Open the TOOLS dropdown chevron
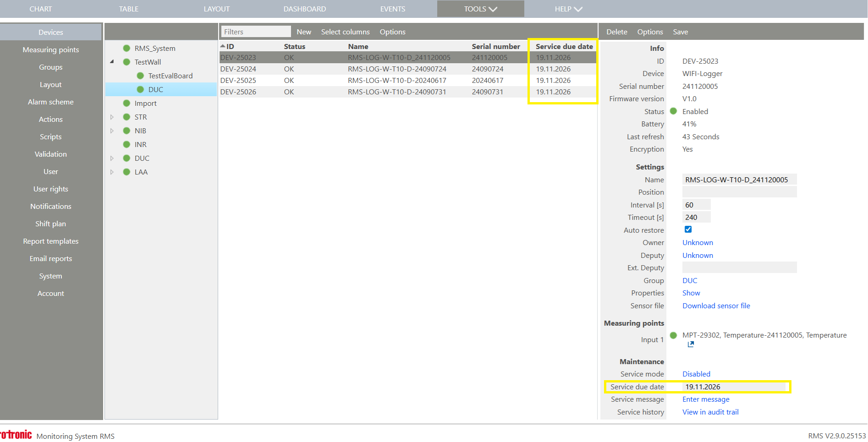The width and height of the screenshot is (868, 442). [493, 8]
